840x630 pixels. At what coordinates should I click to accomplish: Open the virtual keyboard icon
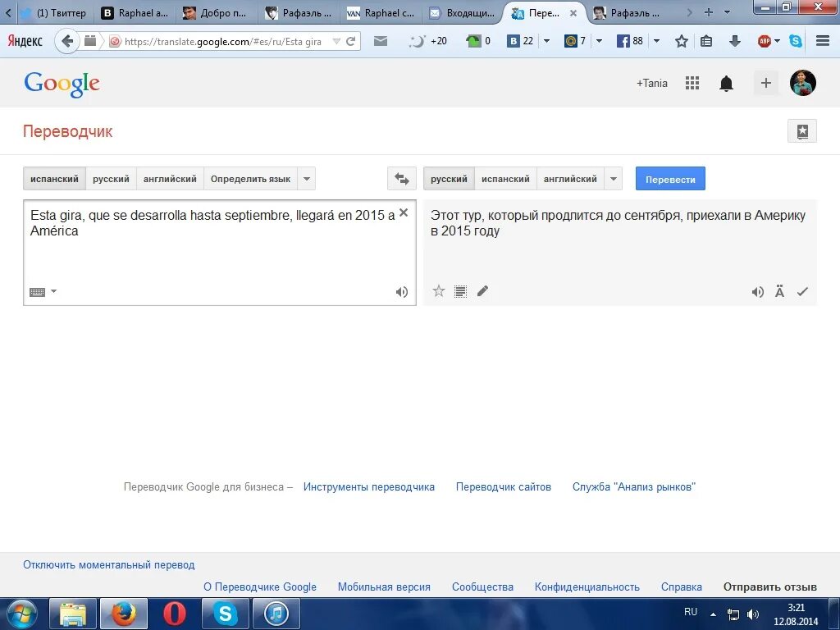[x=37, y=292]
